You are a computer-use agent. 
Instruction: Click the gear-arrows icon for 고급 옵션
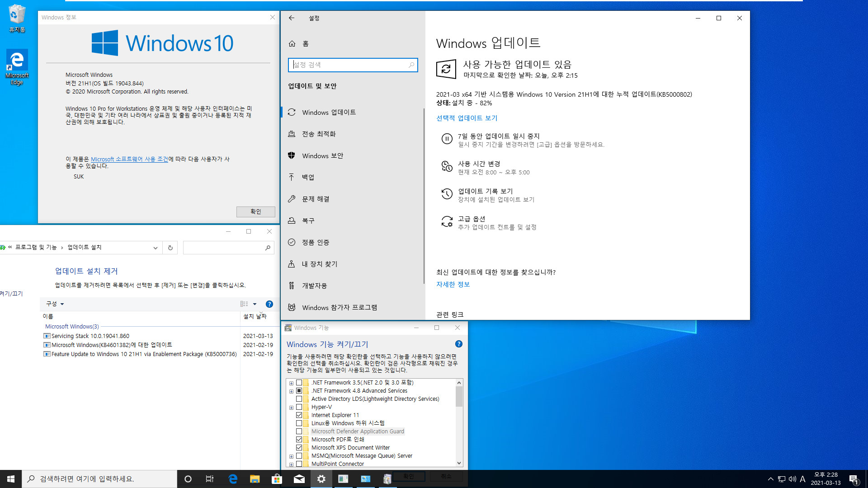(x=447, y=222)
